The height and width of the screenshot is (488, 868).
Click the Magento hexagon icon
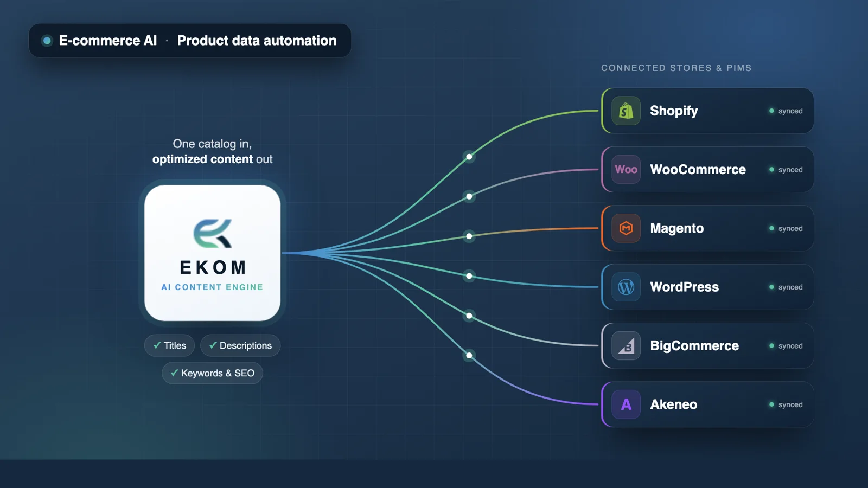(x=626, y=228)
